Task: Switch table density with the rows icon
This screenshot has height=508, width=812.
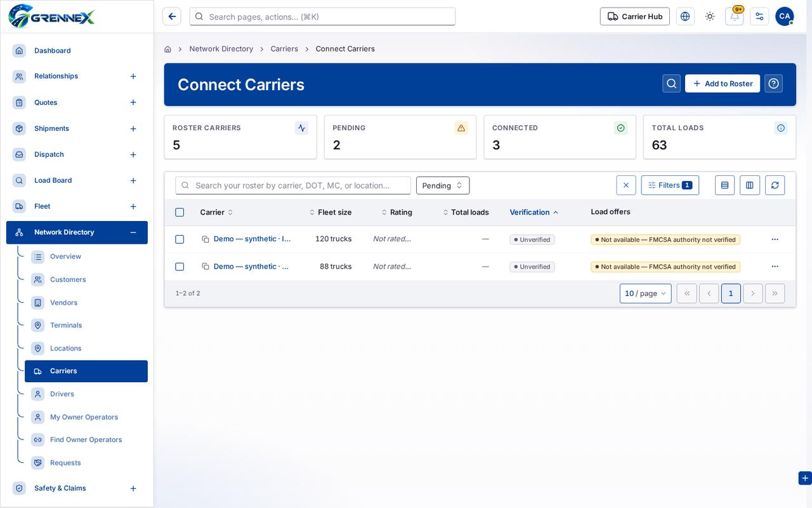Action: click(x=724, y=185)
